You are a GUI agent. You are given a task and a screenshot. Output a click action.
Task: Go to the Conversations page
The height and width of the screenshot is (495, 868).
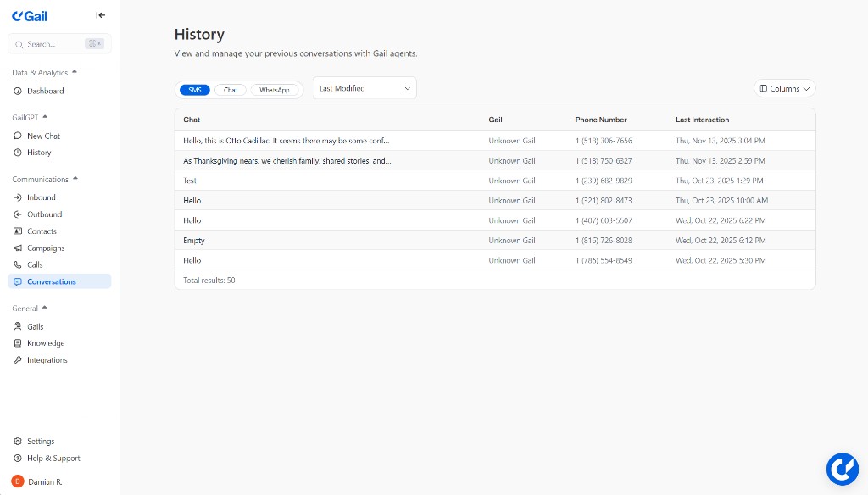(x=53, y=281)
